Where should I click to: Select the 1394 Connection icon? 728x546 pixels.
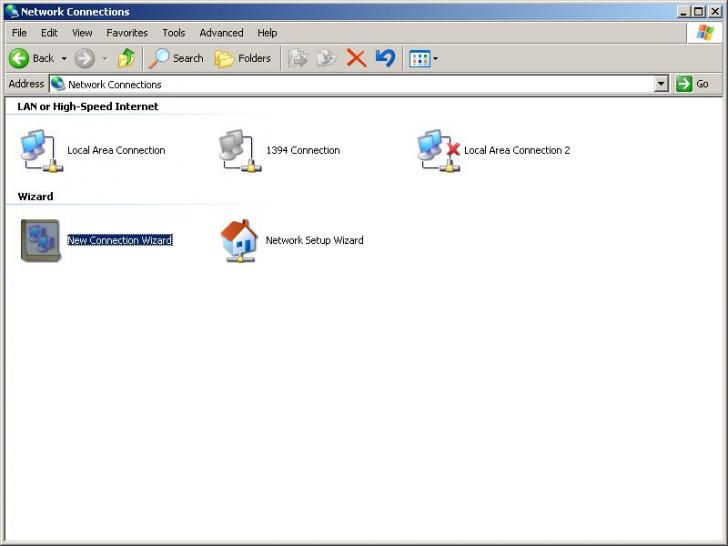[239, 150]
